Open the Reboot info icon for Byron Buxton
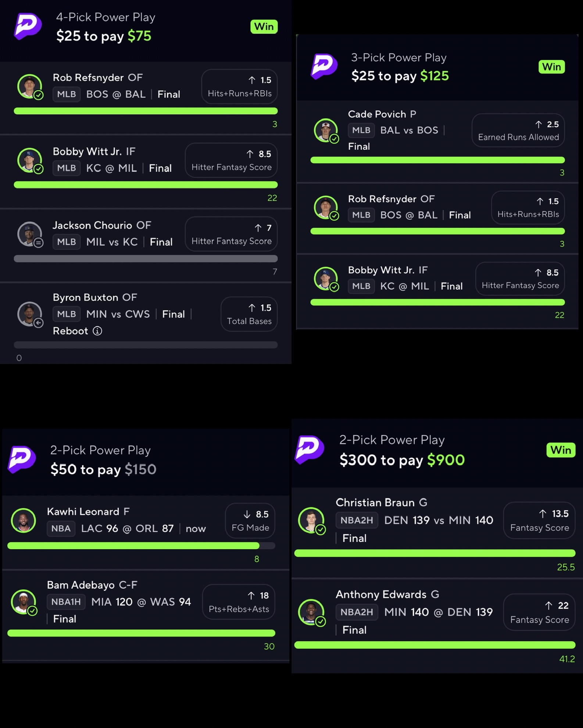This screenshot has width=583, height=728. pyautogui.click(x=97, y=331)
